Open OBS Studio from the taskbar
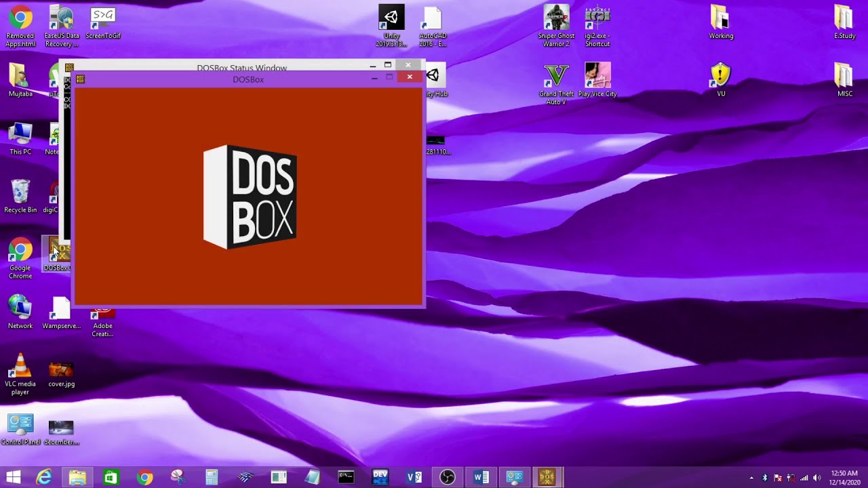The height and width of the screenshot is (488, 868). 447,477
